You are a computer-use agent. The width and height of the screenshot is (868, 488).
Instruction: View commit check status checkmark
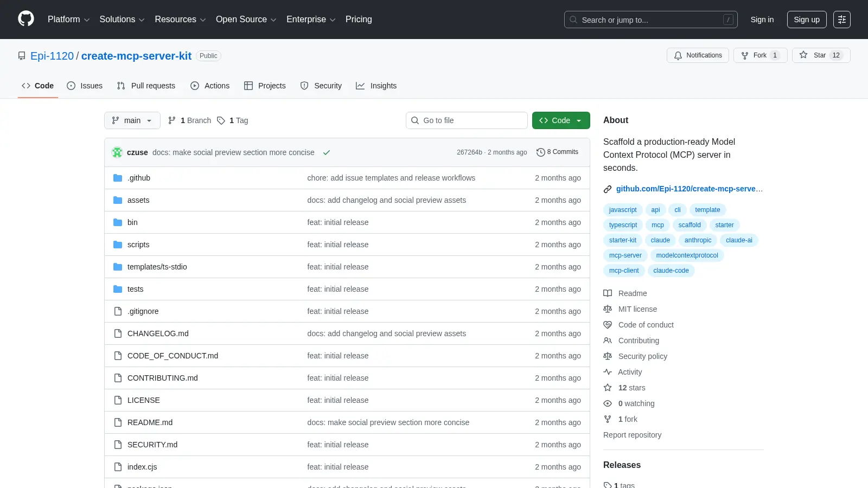point(327,152)
